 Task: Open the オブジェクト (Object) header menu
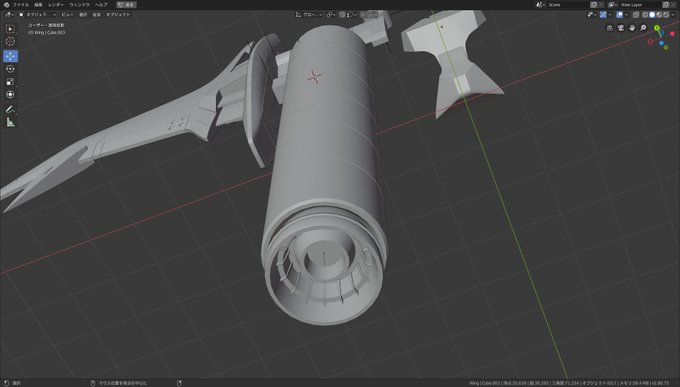(x=118, y=15)
